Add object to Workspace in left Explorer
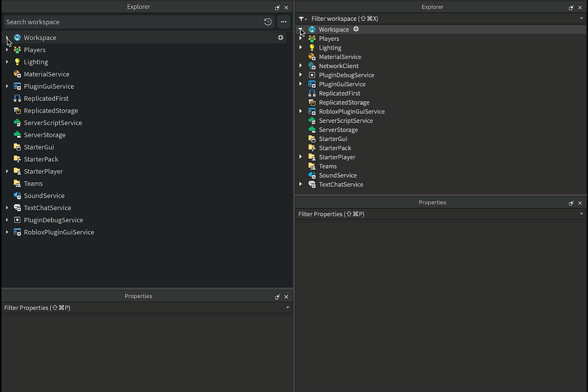Viewport: 588px width, 392px height. coord(281,38)
